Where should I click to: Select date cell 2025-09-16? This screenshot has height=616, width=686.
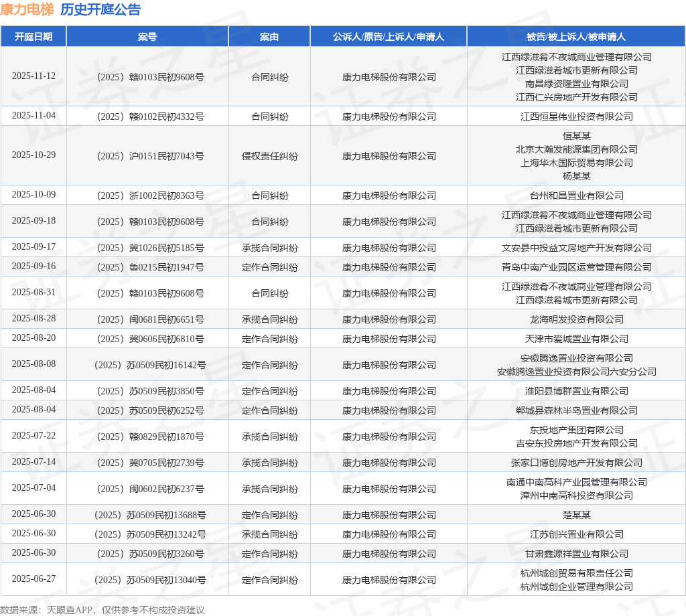click(33, 266)
